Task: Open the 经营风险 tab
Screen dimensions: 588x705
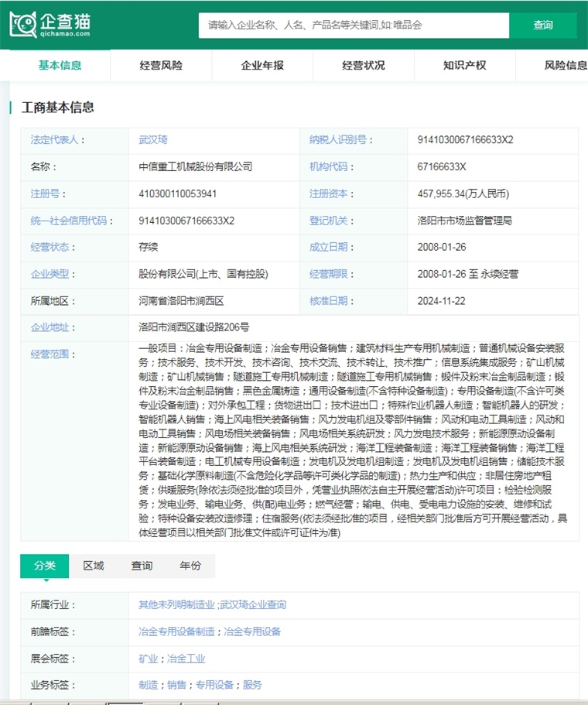Action: (161, 66)
